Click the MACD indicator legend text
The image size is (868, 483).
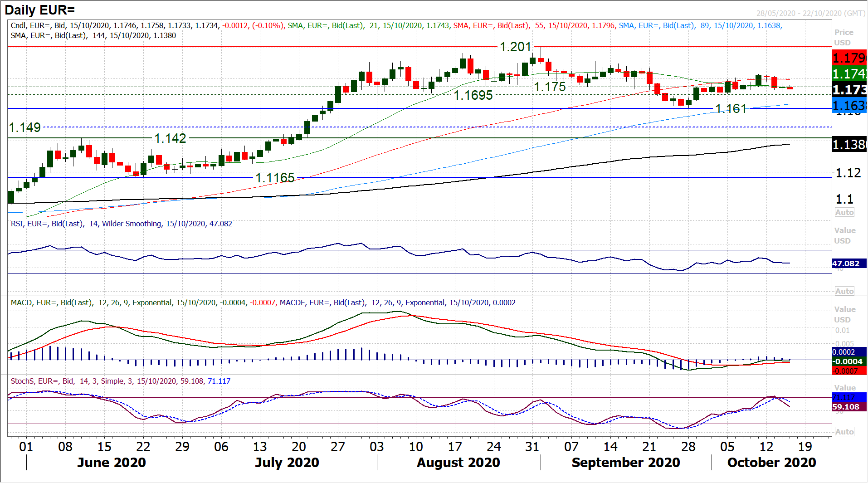click(x=263, y=302)
